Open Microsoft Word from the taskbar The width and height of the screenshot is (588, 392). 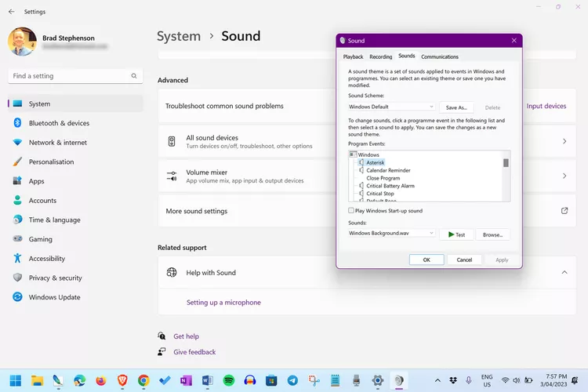click(x=208, y=381)
